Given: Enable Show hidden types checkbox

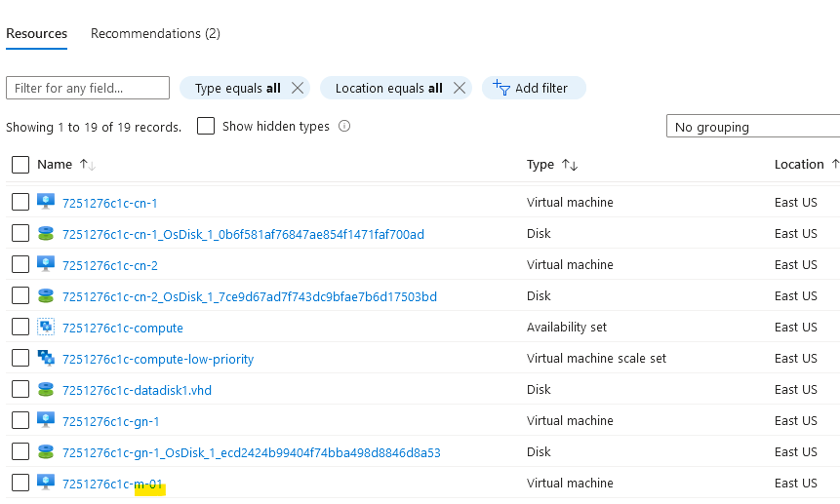Looking at the screenshot, I should coord(206,127).
